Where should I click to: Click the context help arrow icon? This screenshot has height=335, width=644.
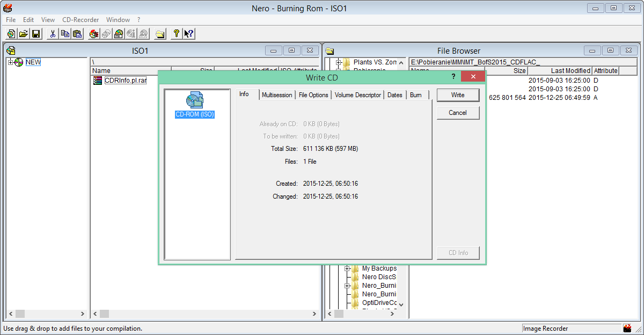click(x=188, y=34)
